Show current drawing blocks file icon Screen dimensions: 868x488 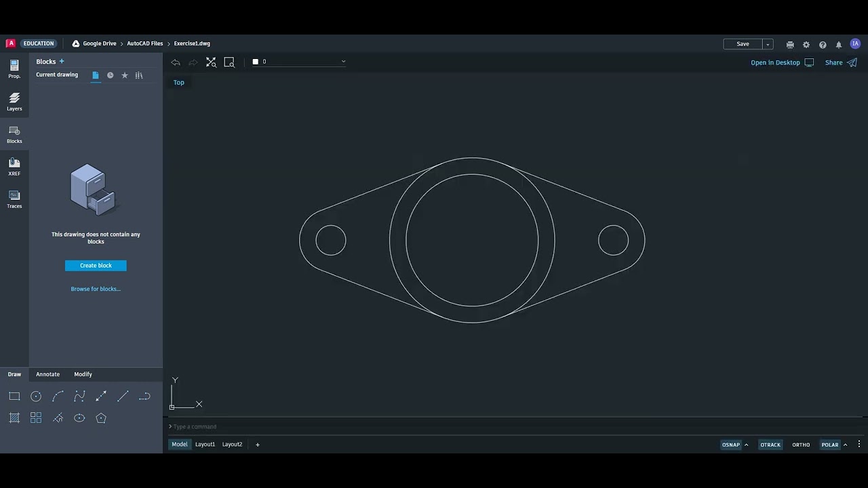pos(96,75)
